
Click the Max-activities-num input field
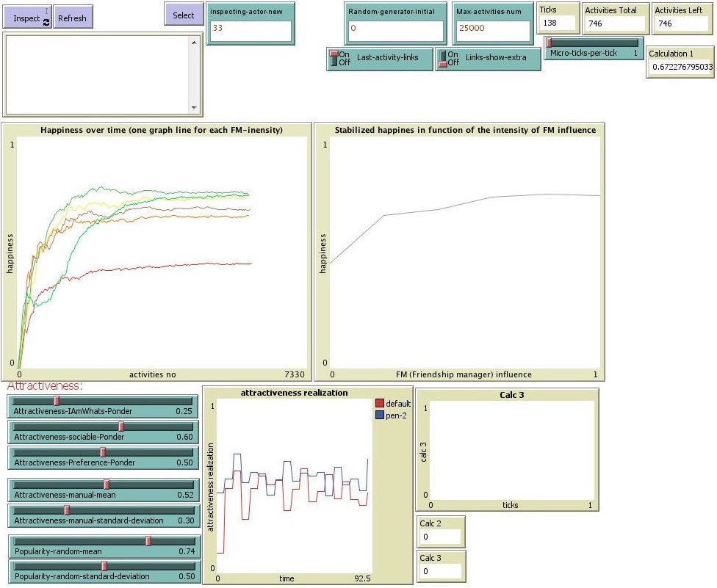(491, 31)
